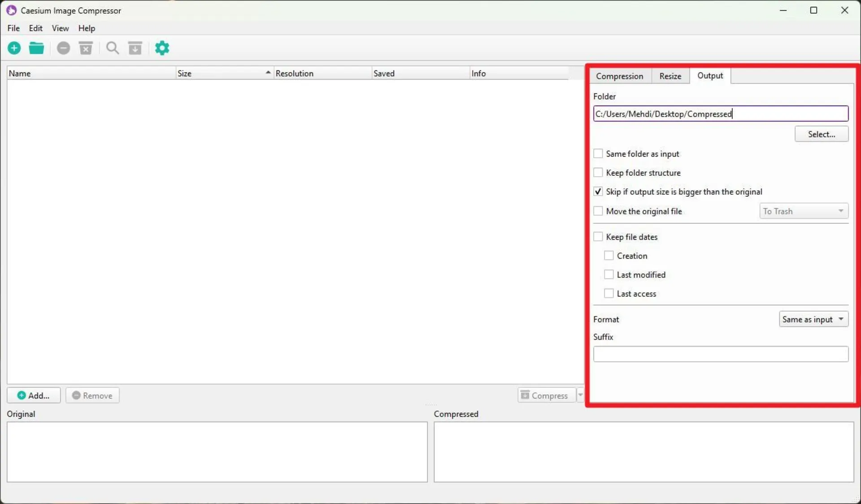Click the magnifier Preview toolbar icon

(113, 48)
